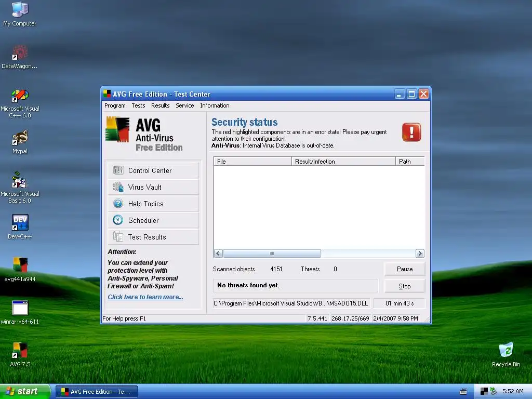Click the File column header
532x399 pixels.
pyautogui.click(x=252, y=162)
